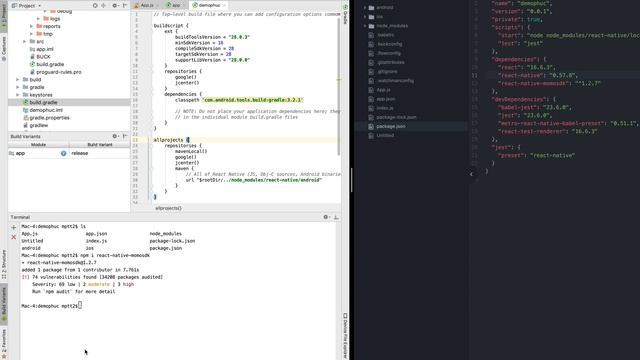Add a new terminal session with the green plus
This screenshot has height=360, width=640.
coord(13,227)
